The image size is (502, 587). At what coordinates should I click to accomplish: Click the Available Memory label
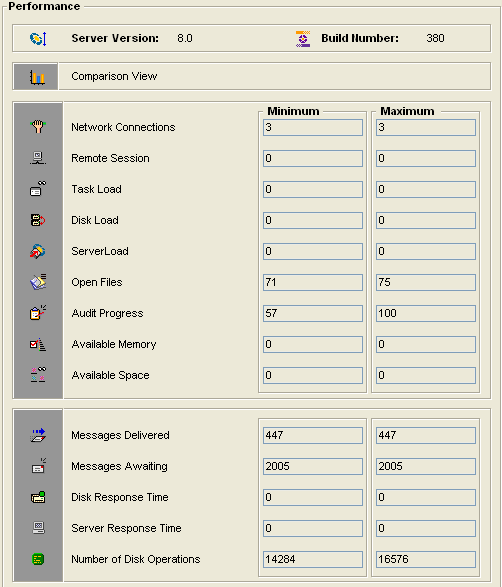click(114, 344)
